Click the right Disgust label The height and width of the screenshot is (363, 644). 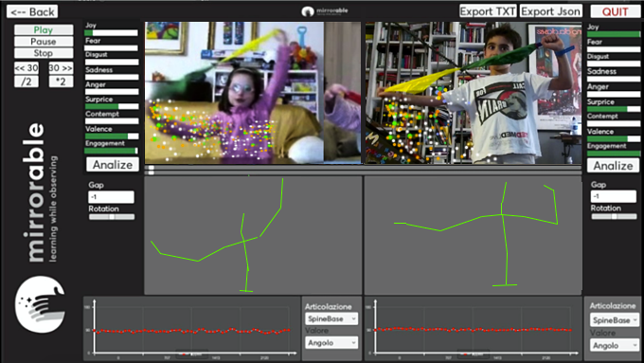coord(598,56)
